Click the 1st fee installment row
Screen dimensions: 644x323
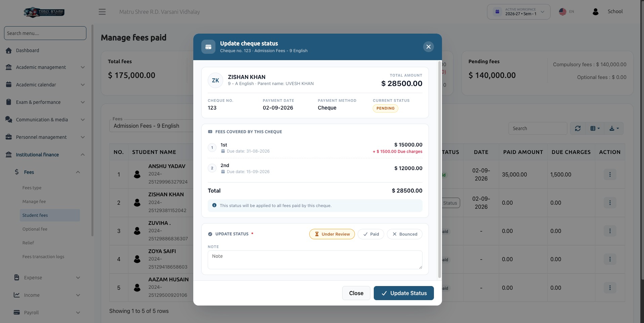point(315,148)
